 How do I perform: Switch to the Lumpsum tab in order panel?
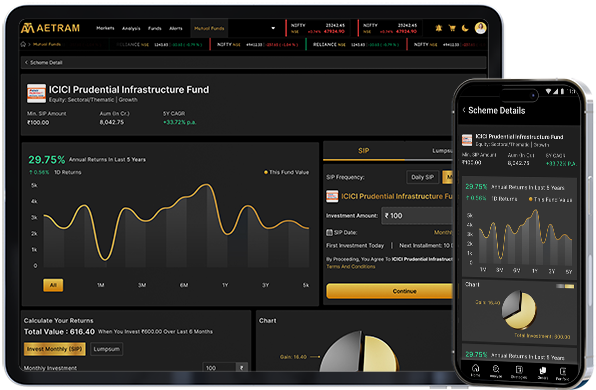(x=442, y=151)
